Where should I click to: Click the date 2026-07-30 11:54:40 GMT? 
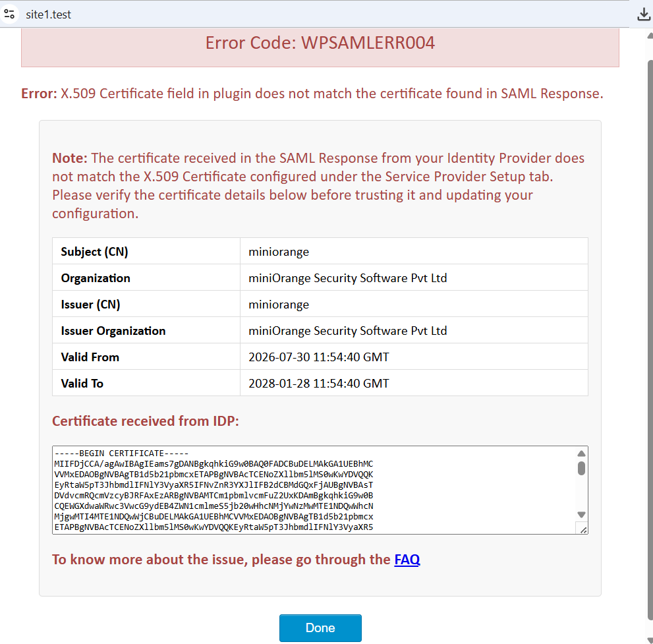318,357
